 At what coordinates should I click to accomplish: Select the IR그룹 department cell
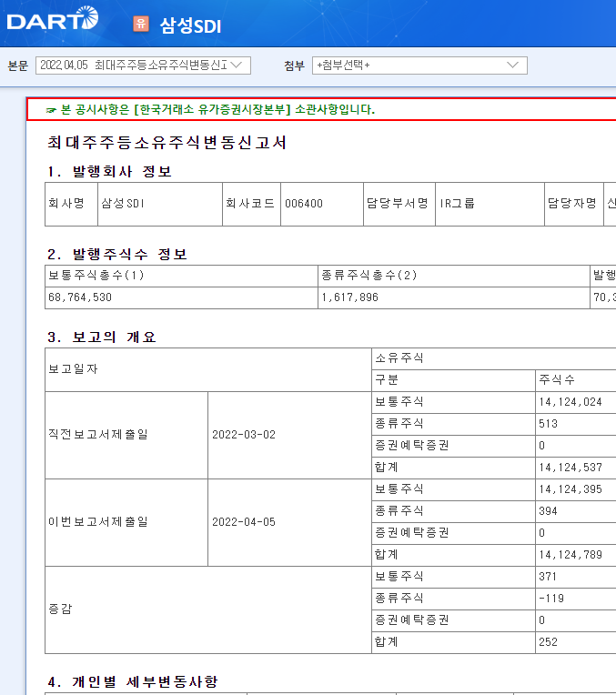490,204
